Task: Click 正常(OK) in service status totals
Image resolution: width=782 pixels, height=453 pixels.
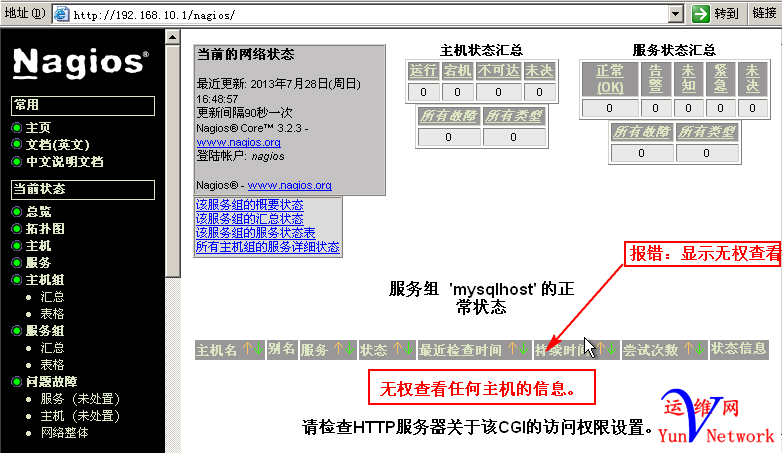Action: pyautogui.click(x=609, y=79)
